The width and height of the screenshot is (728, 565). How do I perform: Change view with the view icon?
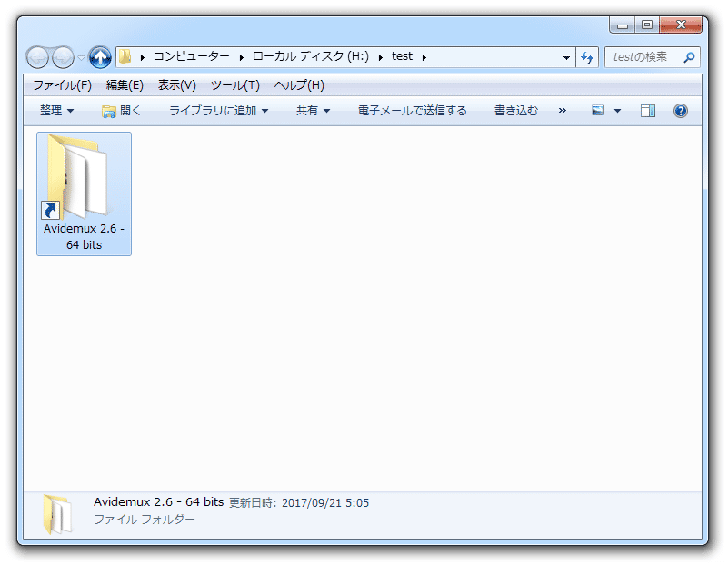[598, 111]
